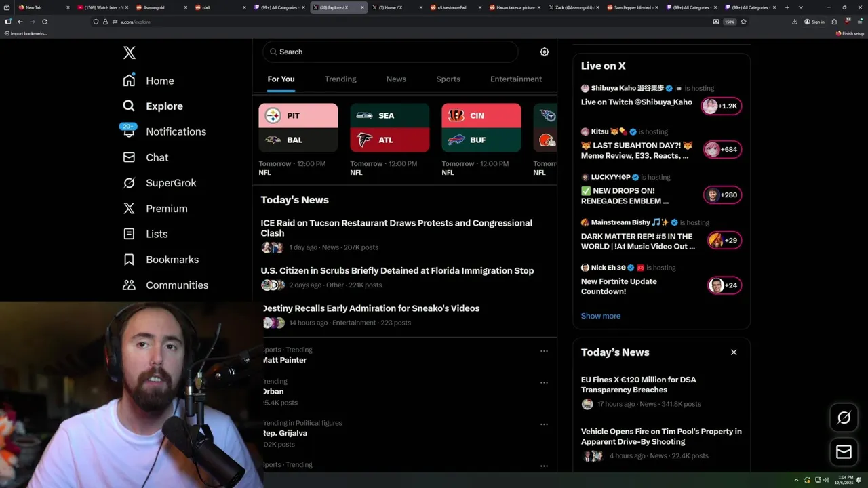868x488 pixels.
Task: Open Explore settings gear icon
Action: click(544, 52)
